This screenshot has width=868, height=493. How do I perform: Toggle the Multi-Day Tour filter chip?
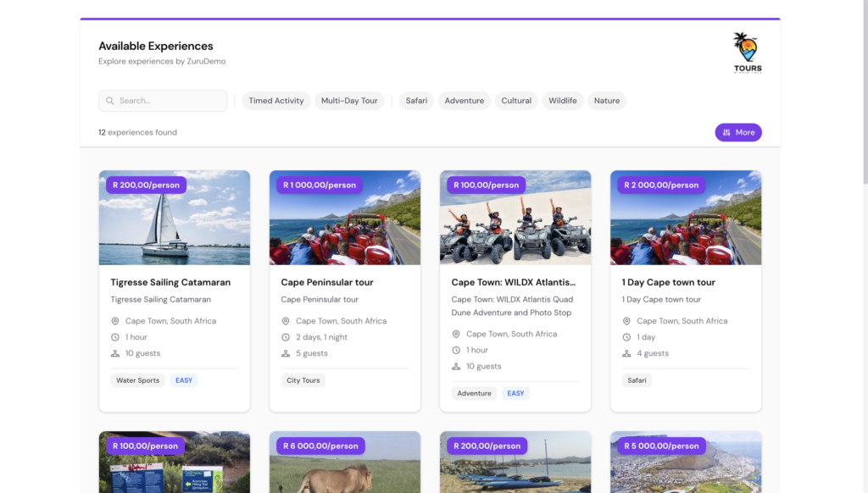[x=349, y=101]
